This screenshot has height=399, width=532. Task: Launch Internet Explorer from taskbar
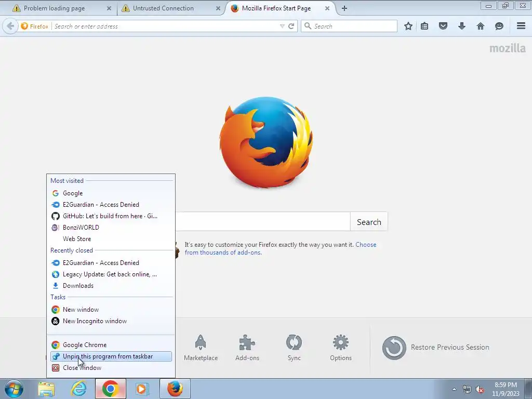(78, 389)
